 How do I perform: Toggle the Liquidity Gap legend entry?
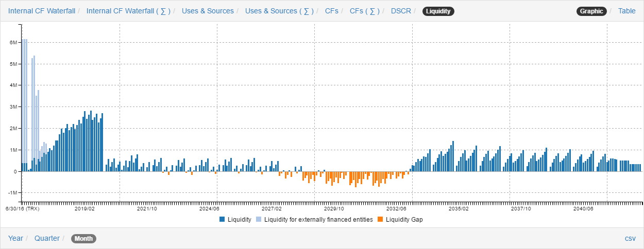click(x=404, y=220)
